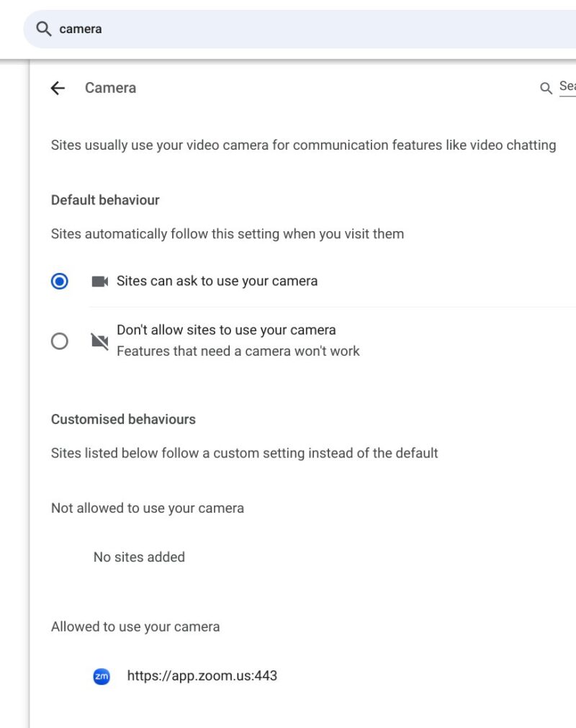The width and height of the screenshot is (576, 728).
Task: Enable the camera-blocking default behaviour option
Action: (60, 341)
